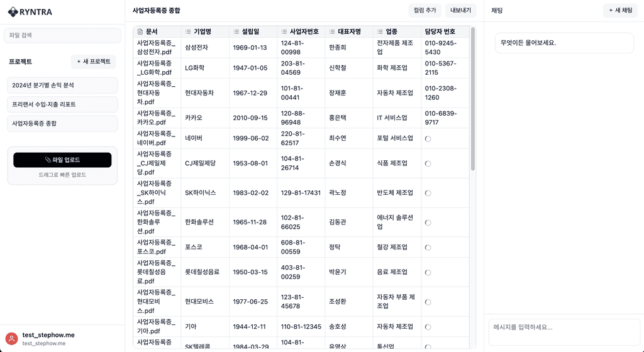Image resolution: width=644 pixels, height=352 pixels.
Task: Click the IT 서비스업 industry cell
Action: 397,118
